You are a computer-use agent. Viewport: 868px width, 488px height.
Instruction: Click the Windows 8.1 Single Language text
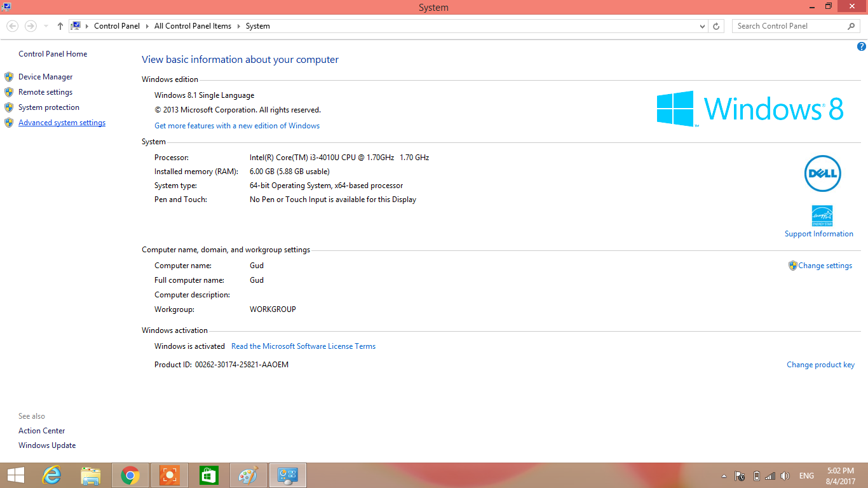point(205,95)
